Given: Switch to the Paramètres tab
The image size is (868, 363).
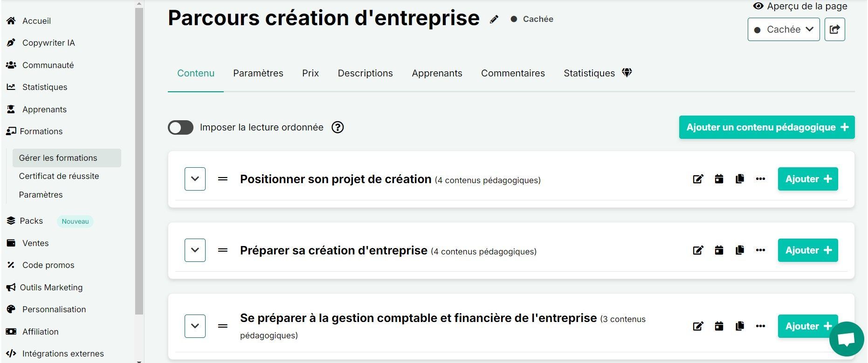Looking at the screenshot, I should coord(258,73).
